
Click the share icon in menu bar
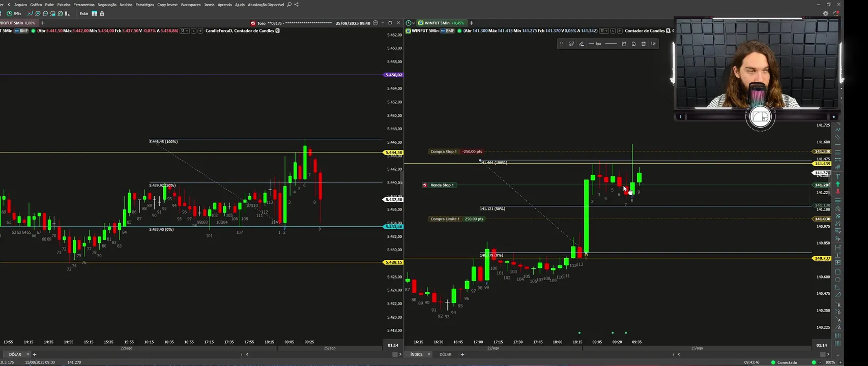[297, 5]
